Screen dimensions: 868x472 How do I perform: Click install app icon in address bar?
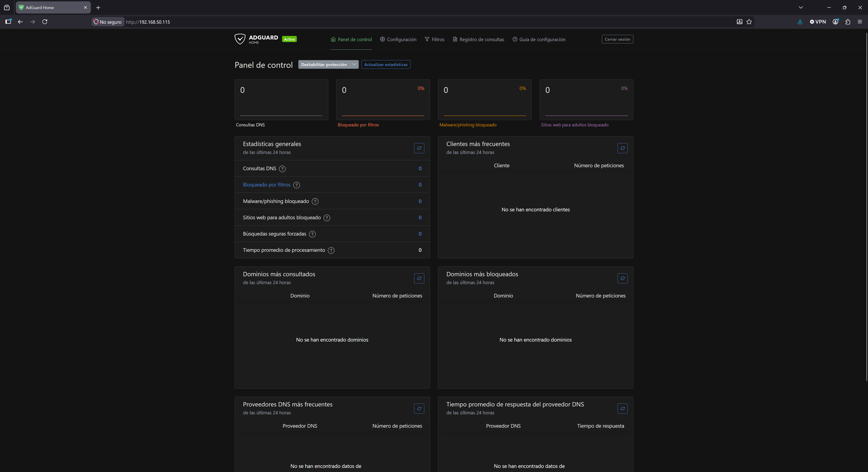tap(739, 21)
